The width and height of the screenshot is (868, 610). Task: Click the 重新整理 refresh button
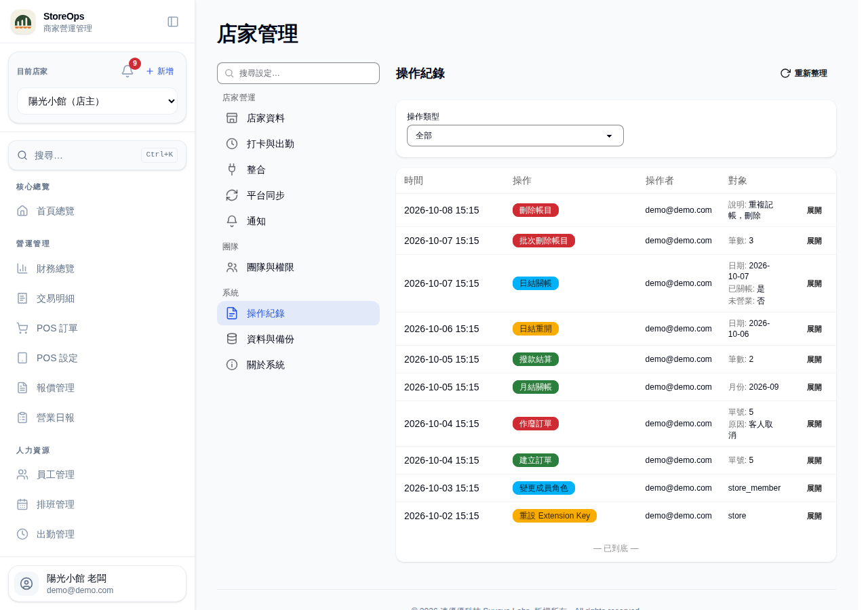804,73
